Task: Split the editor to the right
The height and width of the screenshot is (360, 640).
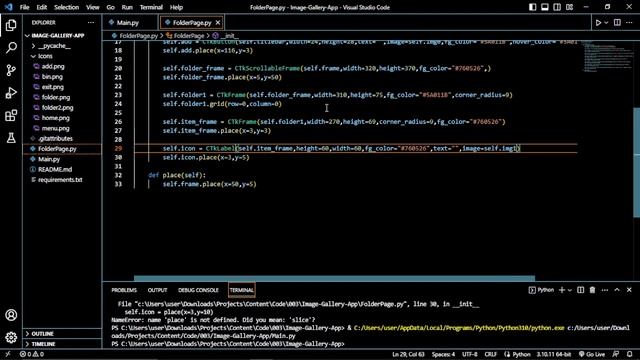Action: click(617, 23)
